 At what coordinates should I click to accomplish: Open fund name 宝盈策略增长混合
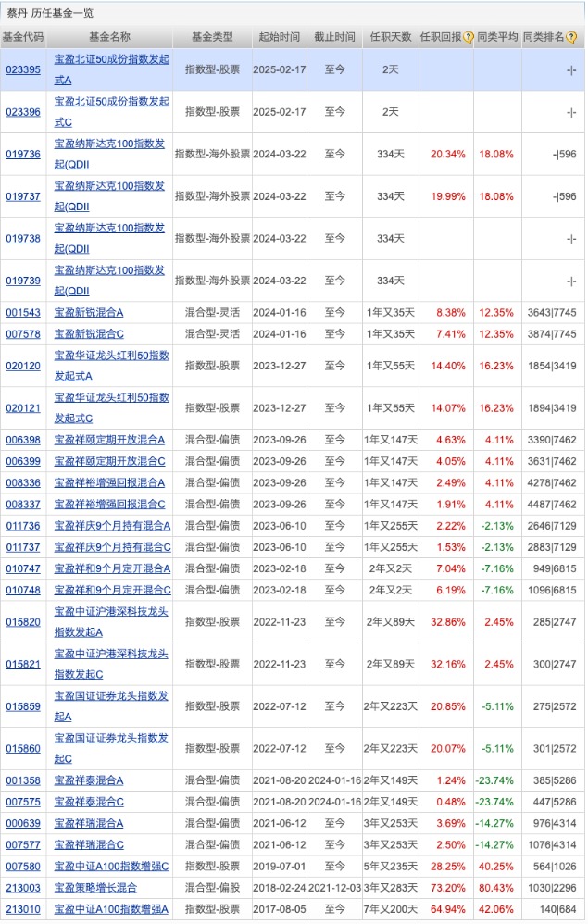(95, 888)
